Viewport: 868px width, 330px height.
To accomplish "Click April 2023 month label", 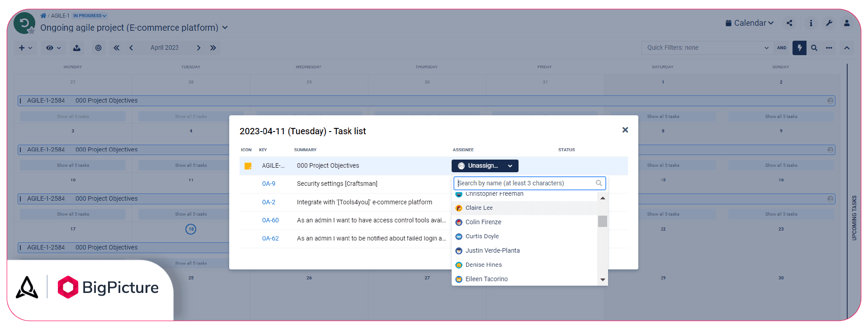I will tap(165, 48).
